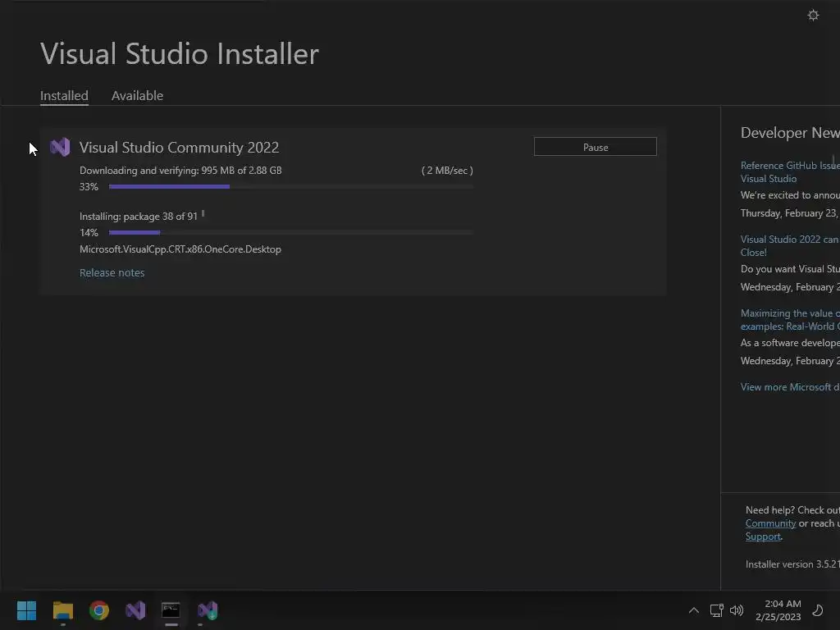The width and height of the screenshot is (840, 630).
Task: Click the Downloading and verifying status text
Action: click(180, 171)
